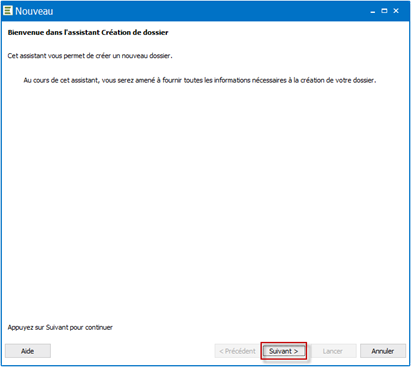Click the disabled Lancer button
The height and width of the screenshot is (367, 411).
(x=332, y=351)
